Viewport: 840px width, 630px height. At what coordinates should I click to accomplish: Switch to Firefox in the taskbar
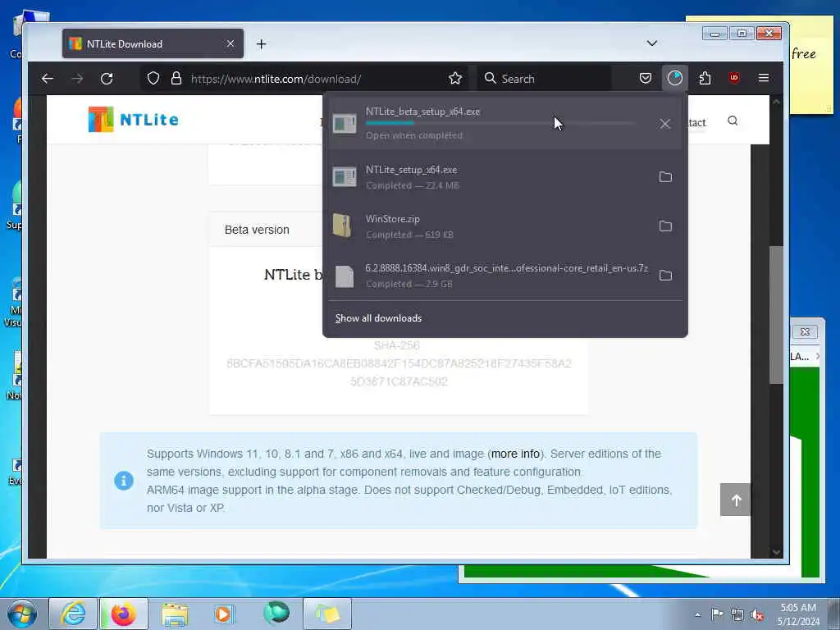(124, 614)
